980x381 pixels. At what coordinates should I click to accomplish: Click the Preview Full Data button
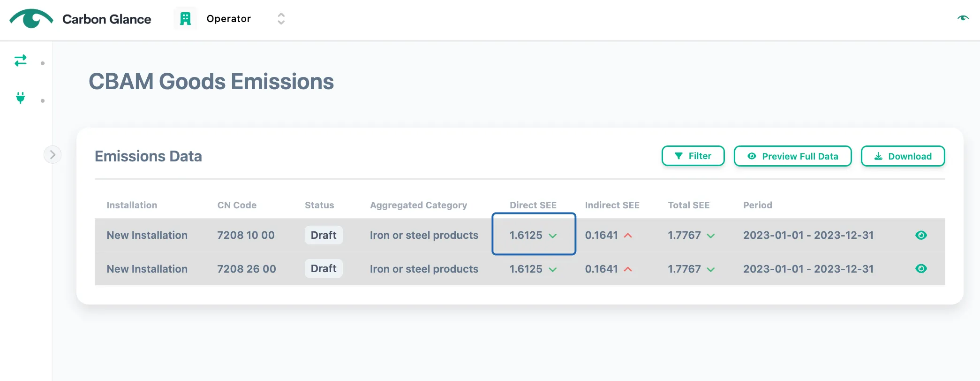pos(792,156)
